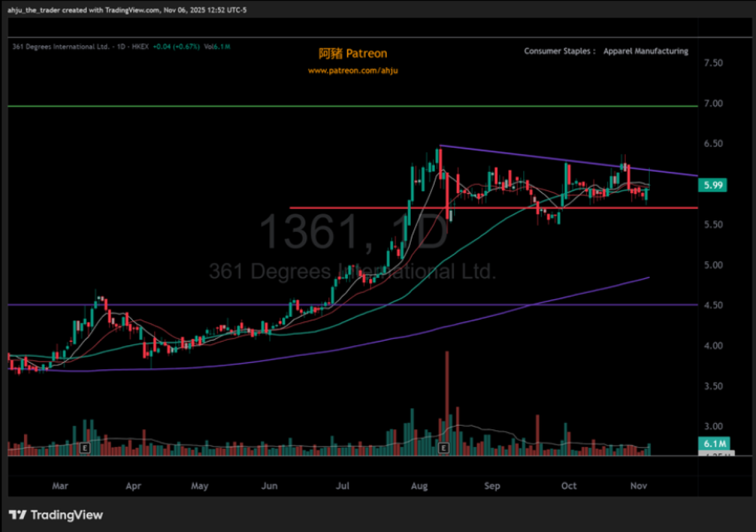Screen dimensions: 756x532
Task: Click the earnings E marker near March
Action: point(85,448)
